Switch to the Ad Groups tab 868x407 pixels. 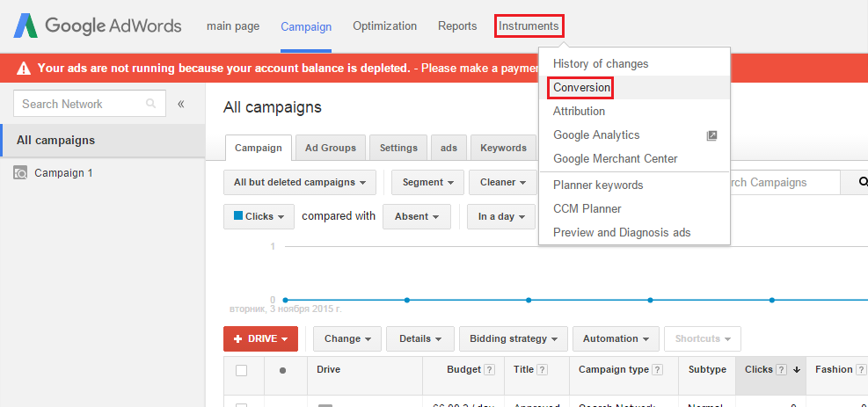(331, 149)
